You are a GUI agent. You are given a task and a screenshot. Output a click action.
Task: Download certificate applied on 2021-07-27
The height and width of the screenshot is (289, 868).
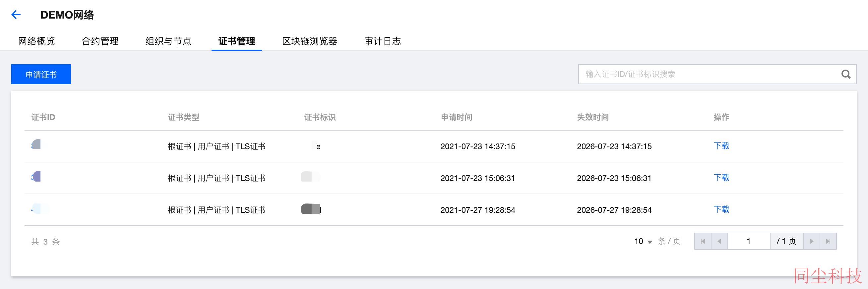point(721,209)
